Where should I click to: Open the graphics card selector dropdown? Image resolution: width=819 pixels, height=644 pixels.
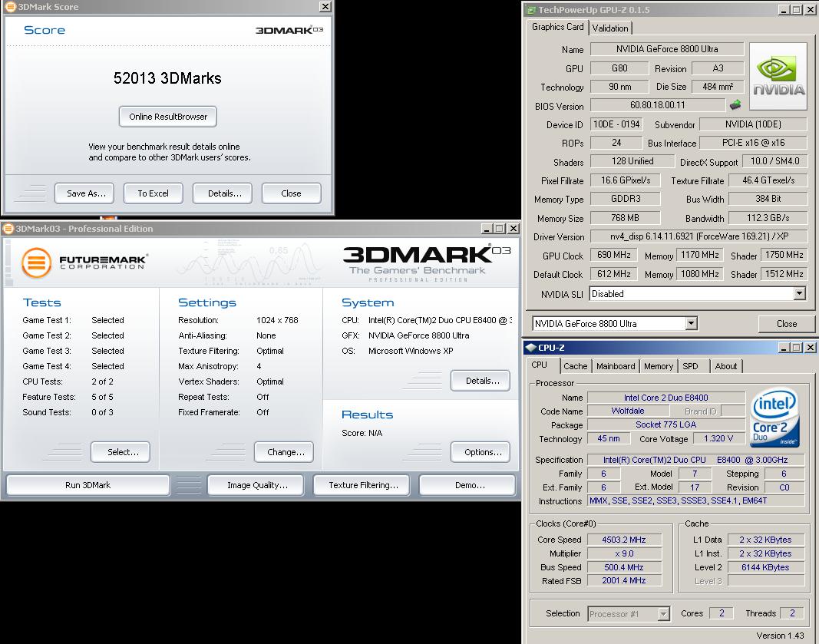coord(691,323)
